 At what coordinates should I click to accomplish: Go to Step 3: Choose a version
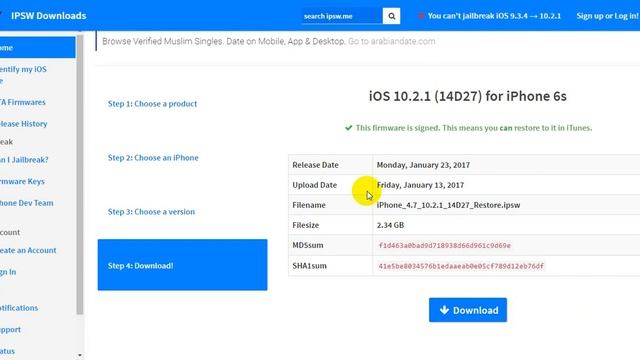(x=151, y=211)
